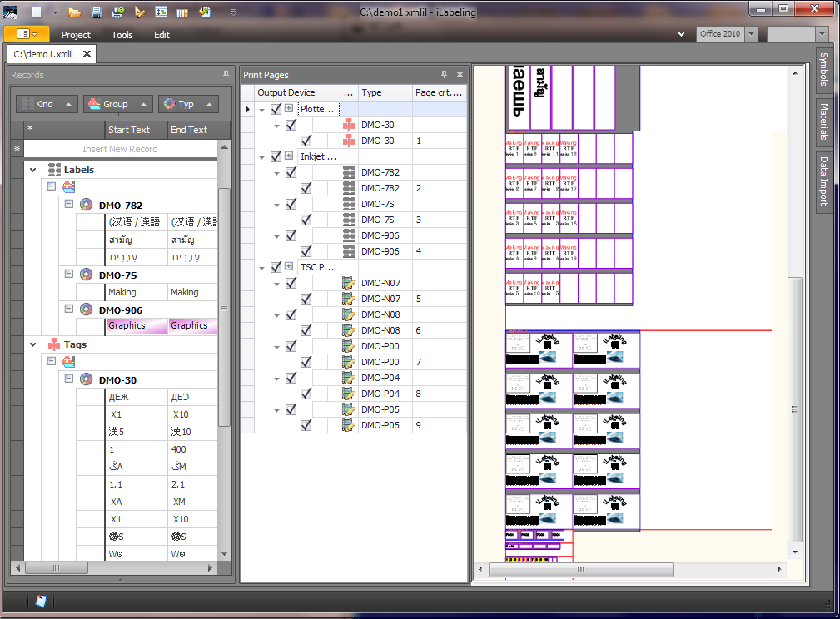Collapse the Labels group
840x619 pixels.
coord(33,170)
